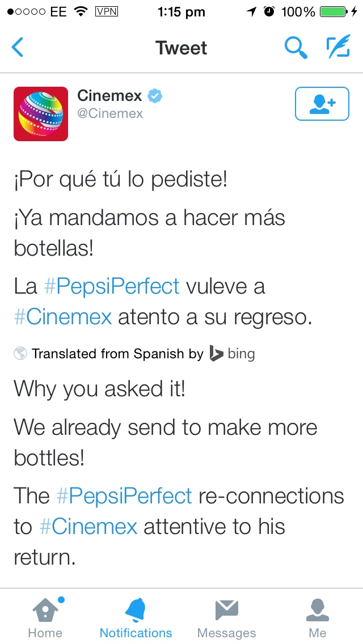Open the @Cinemex handle

click(110, 113)
